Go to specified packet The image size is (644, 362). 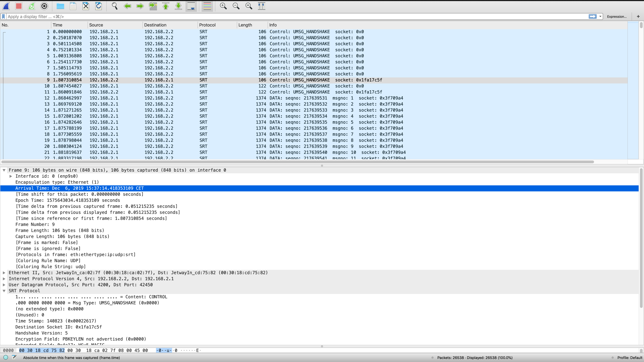[x=153, y=6]
